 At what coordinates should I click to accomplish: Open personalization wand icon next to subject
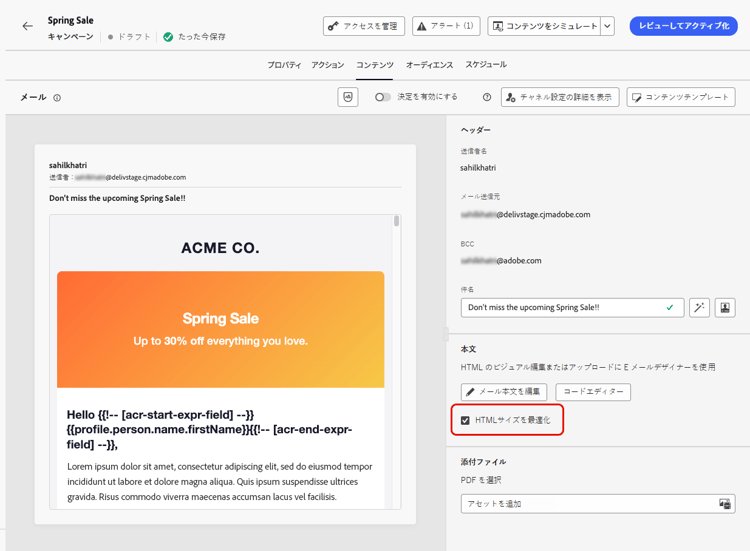click(x=699, y=308)
